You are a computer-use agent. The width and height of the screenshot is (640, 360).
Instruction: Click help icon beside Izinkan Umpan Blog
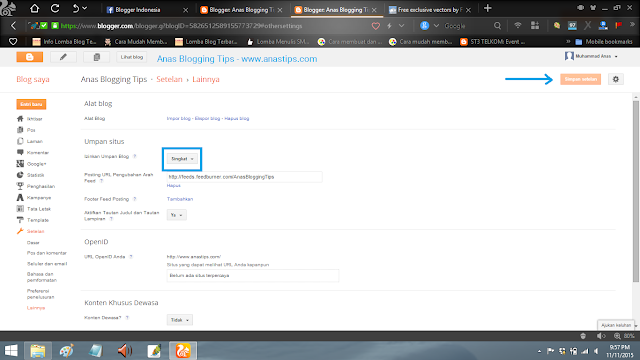click(134, 156)
